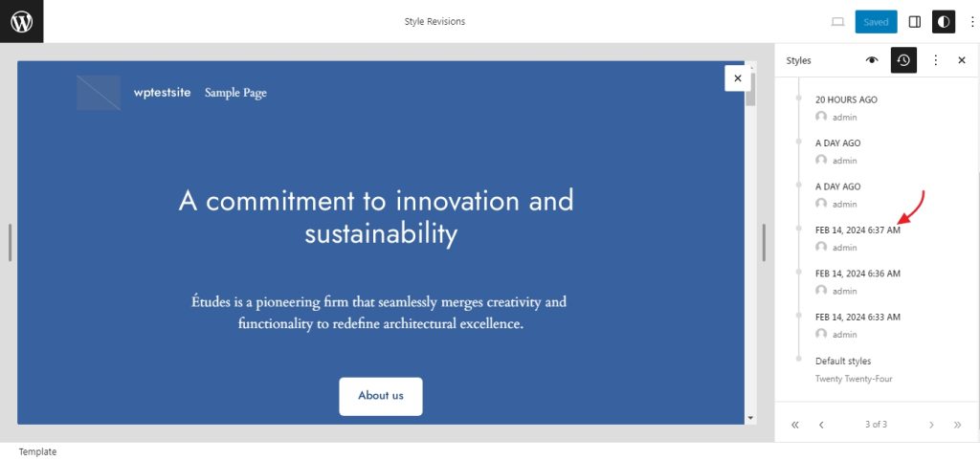Go to the previous revisions page

(821, 425)
